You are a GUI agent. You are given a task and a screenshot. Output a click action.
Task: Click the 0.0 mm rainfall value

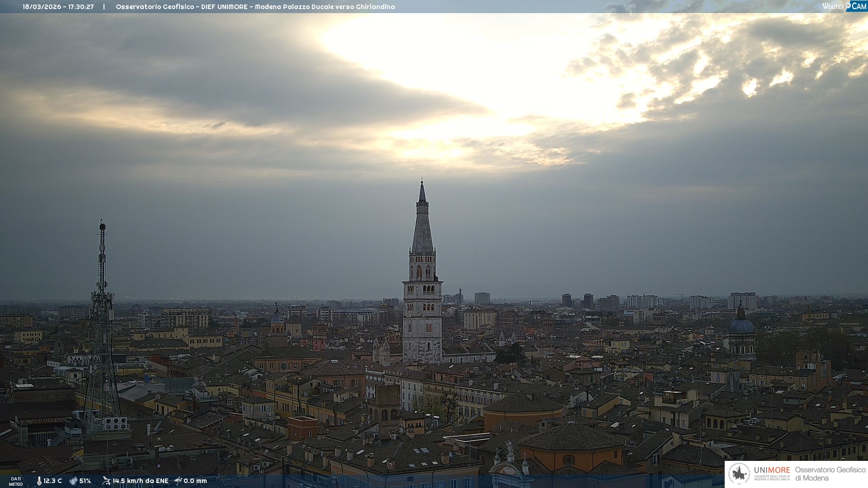[x=195, y=481]
